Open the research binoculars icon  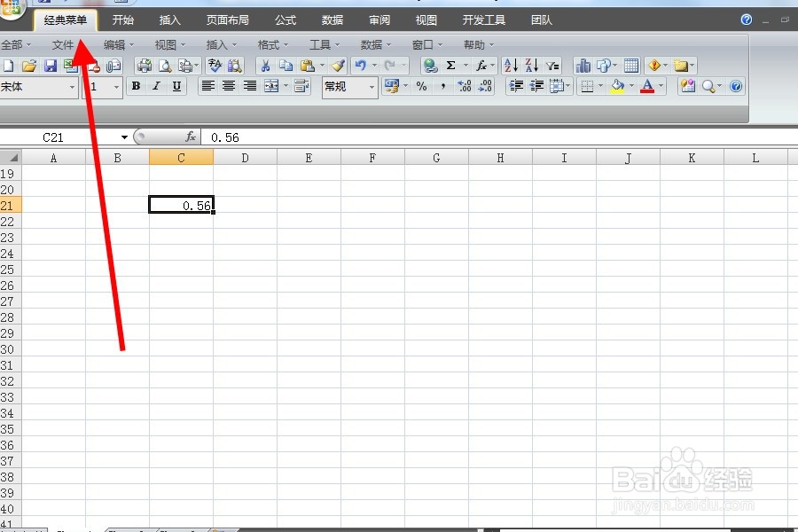(235, 66)
